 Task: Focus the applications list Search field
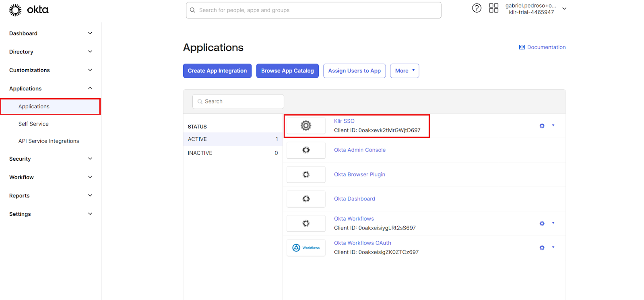pyautogui.click(x=238, y=101)
